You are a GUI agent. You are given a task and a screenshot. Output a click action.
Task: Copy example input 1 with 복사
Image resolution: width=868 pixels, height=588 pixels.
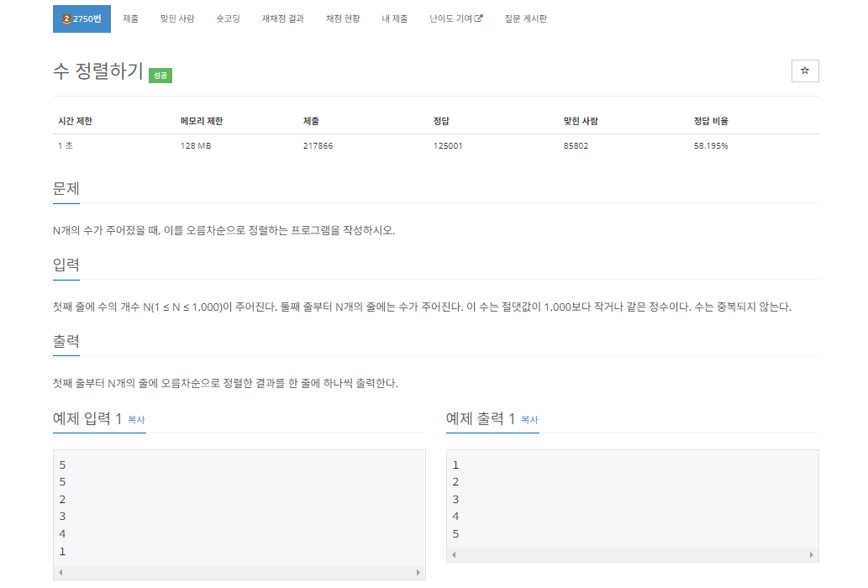[136, 420]
